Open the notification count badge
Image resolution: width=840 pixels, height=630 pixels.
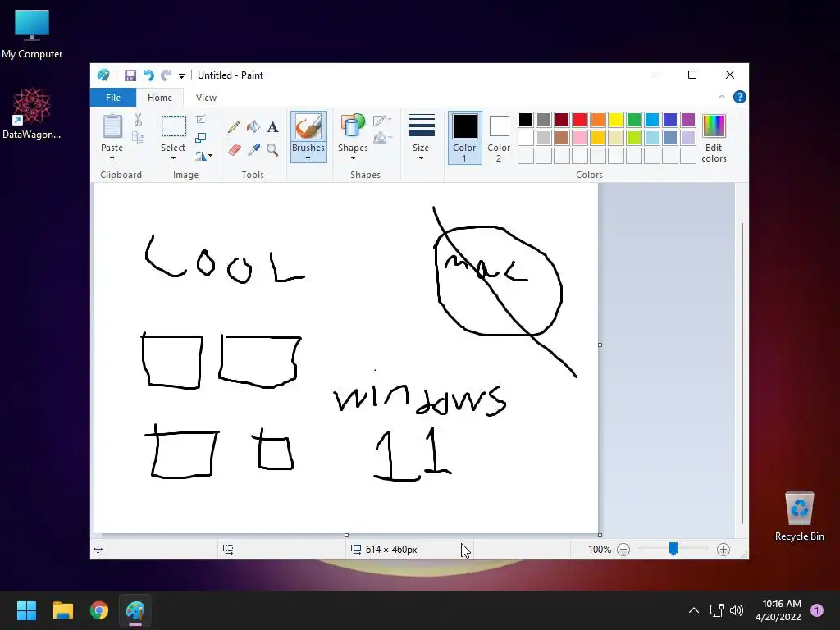tap(817, 610)
